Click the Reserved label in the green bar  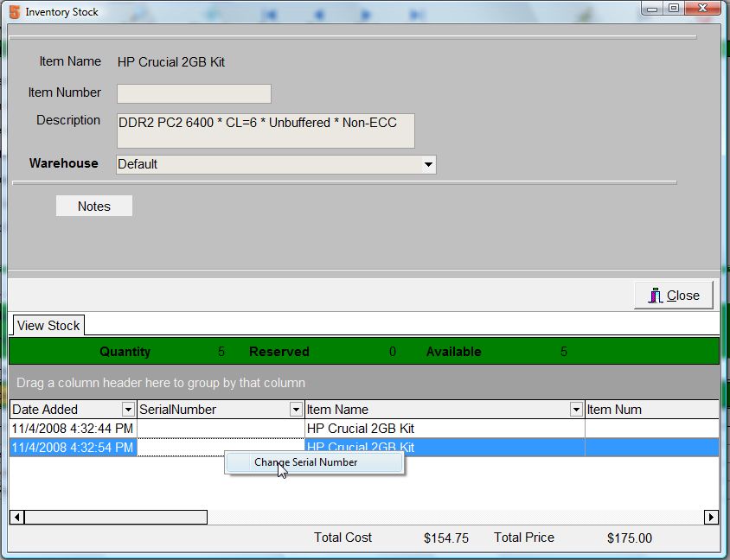[x=279, y=352]
